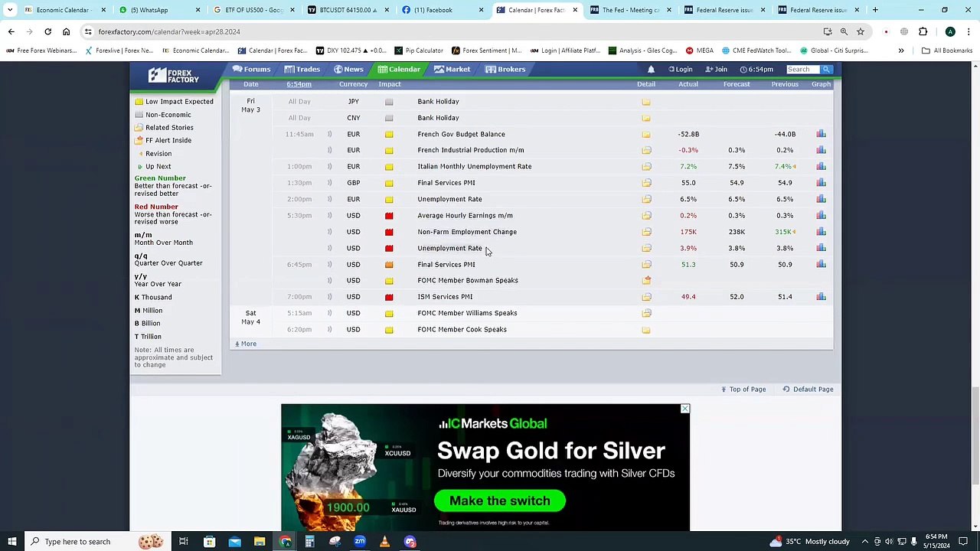Go to Top of Page link
The width and height of the screenshot is (980, 551).
[743, 390]
